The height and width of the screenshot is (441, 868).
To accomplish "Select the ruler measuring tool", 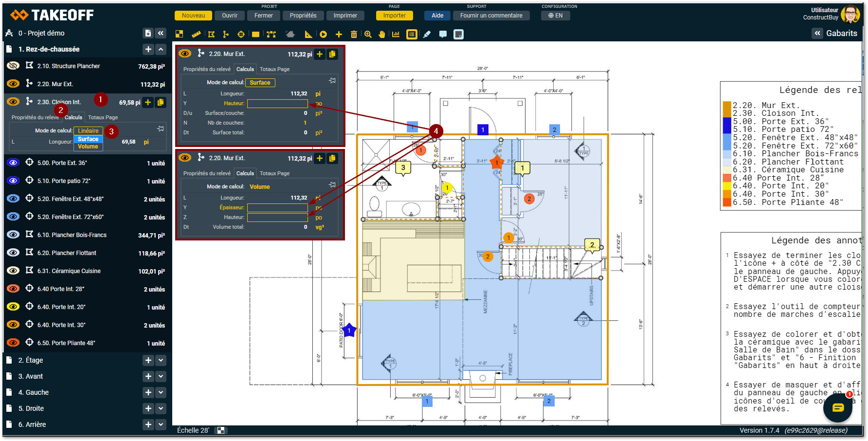I will tap(196, 34).
